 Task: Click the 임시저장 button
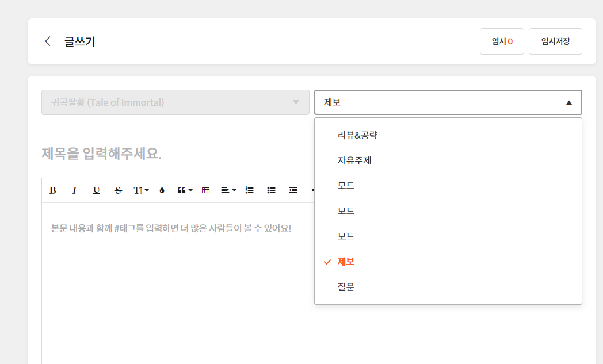[555, 41]
